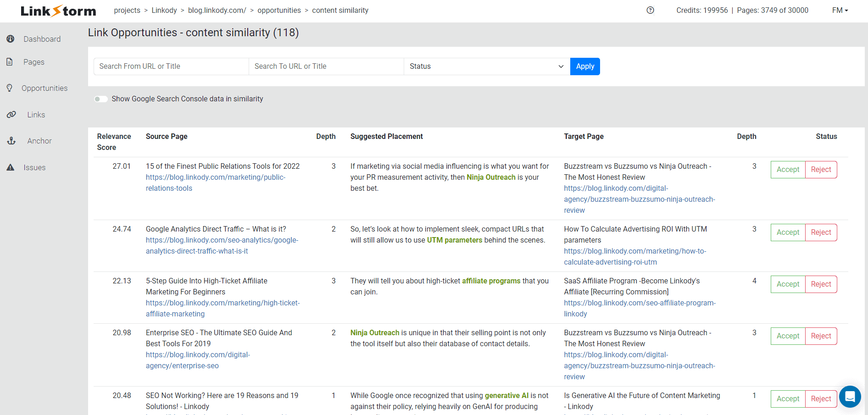Open the Status filter dropdown
868x415 pixels.
(486, 66)
